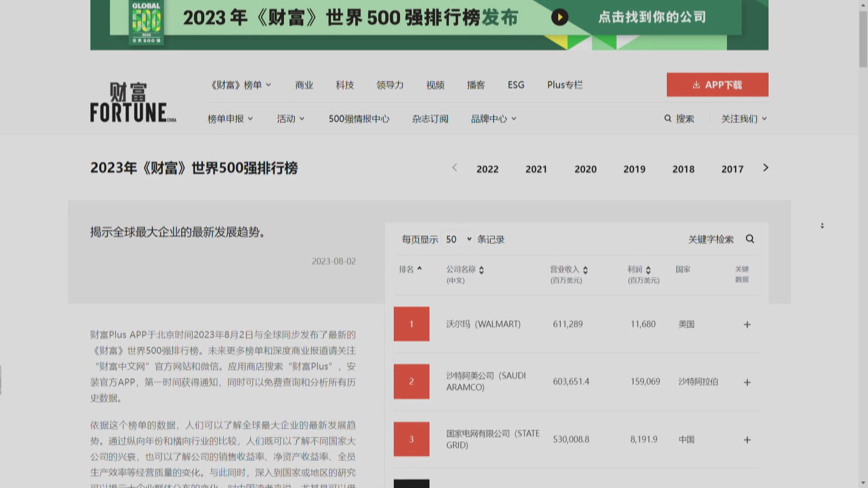Screen dimensions: 868x488
Task: Select the 2019 ranking year
Action: pyautogui.click(x=634, y=169)
